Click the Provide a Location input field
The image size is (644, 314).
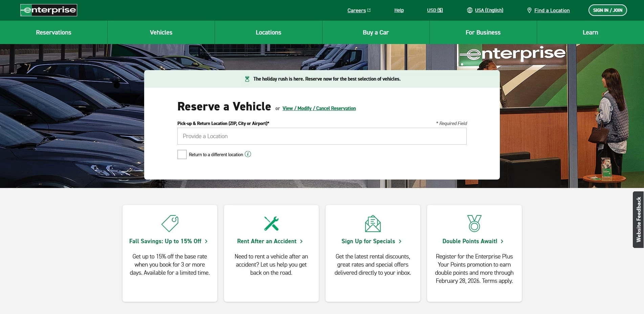pyautogui.click(x=322, y=136)
